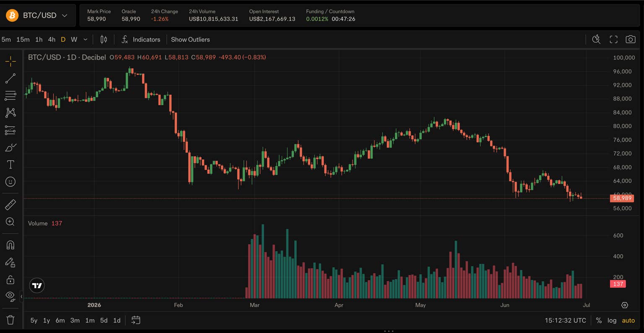Toggle log scale on price axis
The image size is (644, 333).
click(612, 320)
